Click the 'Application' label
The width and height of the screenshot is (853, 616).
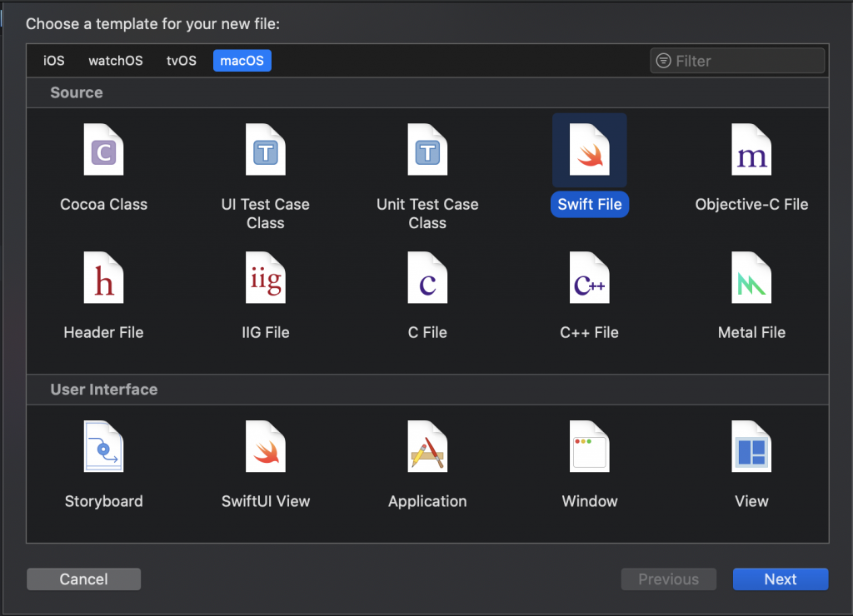point(427,501)
